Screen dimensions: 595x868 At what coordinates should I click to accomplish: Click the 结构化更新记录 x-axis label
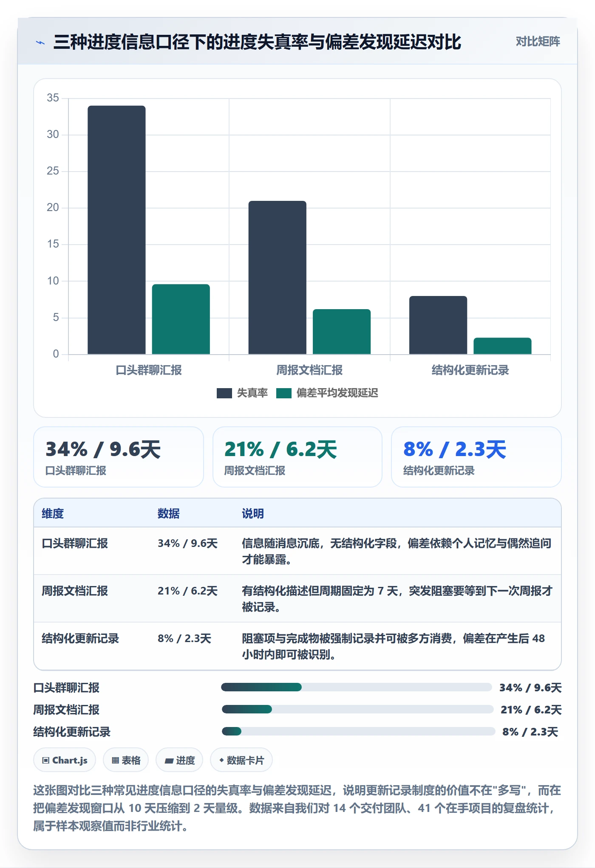point(470,370)
